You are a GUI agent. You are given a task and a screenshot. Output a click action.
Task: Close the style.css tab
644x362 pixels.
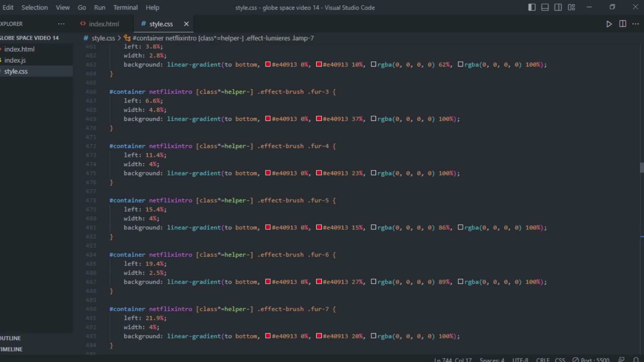pyautogui.click(x=186, y=24)
